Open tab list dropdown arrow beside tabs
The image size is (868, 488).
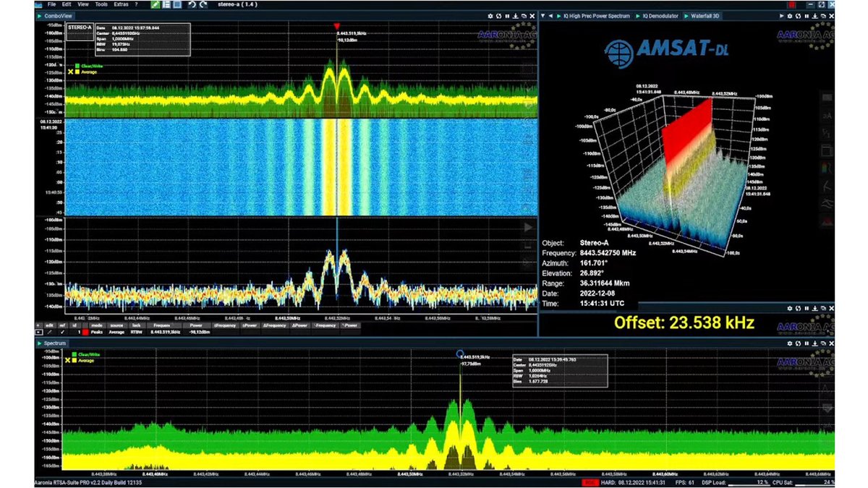coord(542,16)
